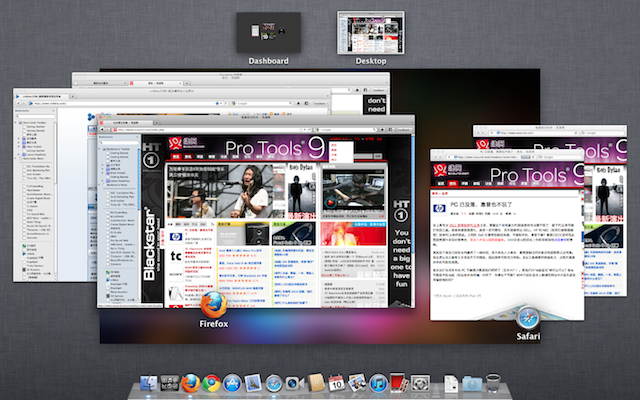Click the Home button in front Firefox toolbar

(383, 130)
